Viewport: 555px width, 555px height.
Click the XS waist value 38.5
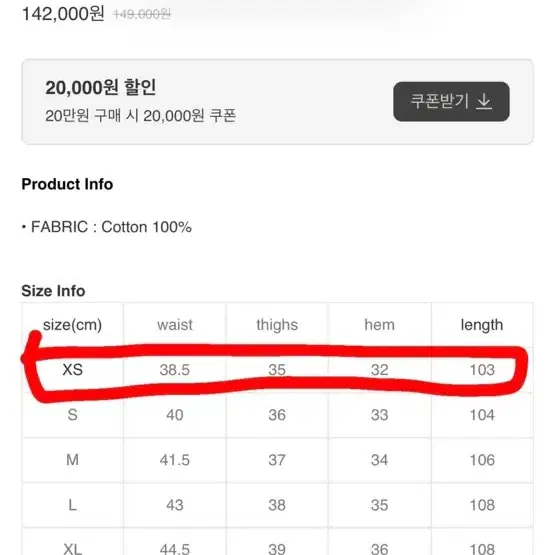pyautogui.click(x=175, y=370)
